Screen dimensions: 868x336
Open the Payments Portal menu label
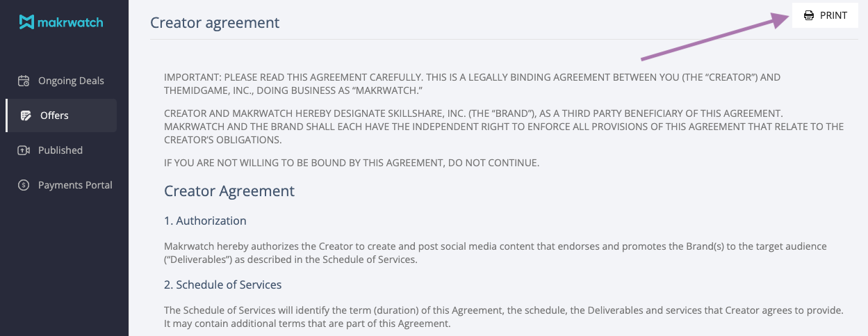click(75, 185)
